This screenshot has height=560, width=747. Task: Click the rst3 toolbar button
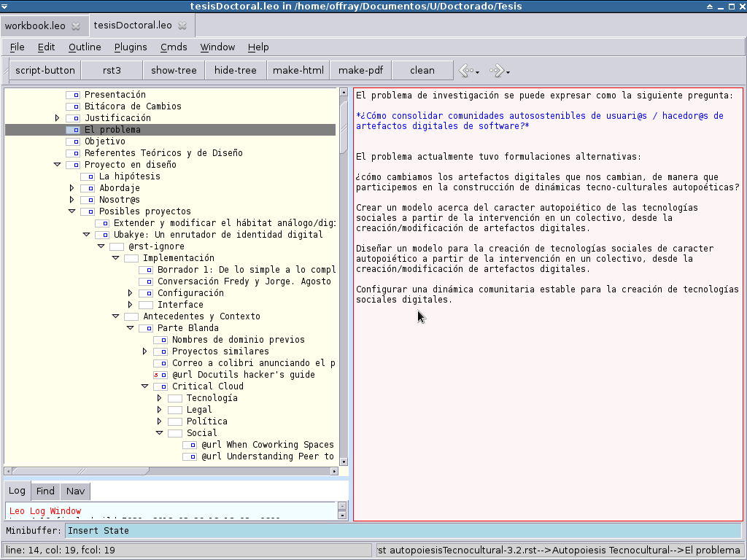112,71
